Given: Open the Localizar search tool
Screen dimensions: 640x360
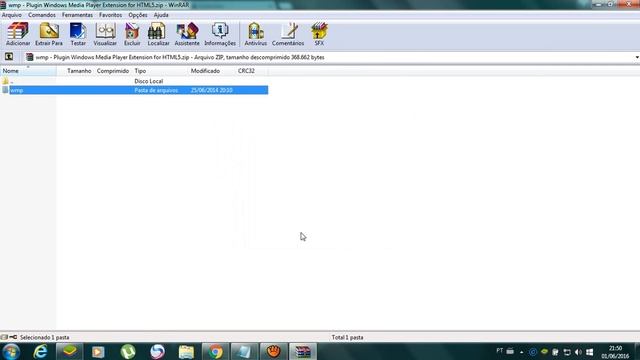Looking at the screenshot, I should [158, 34].
